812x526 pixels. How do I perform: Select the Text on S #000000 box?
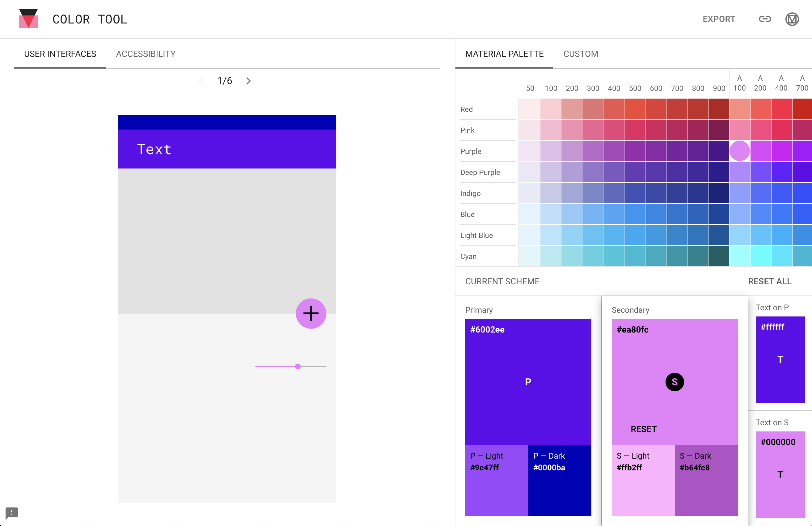pyautogui.click(x=780, y=474)
